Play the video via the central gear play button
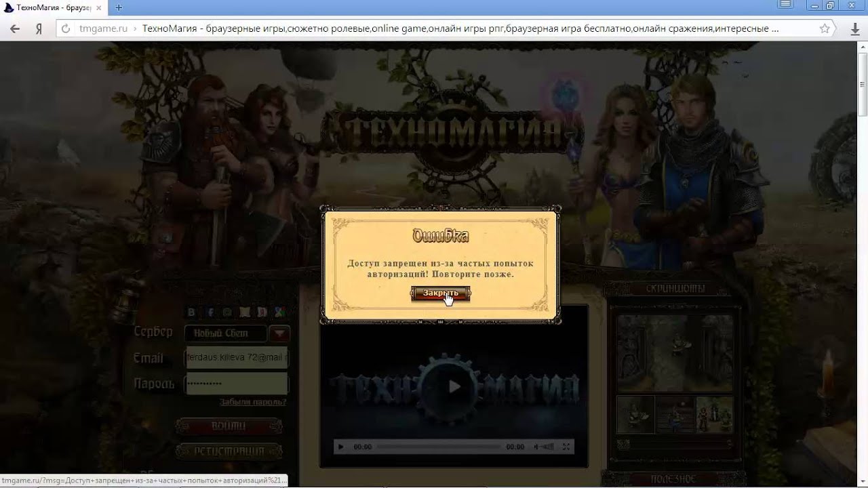 click(454, 387)
